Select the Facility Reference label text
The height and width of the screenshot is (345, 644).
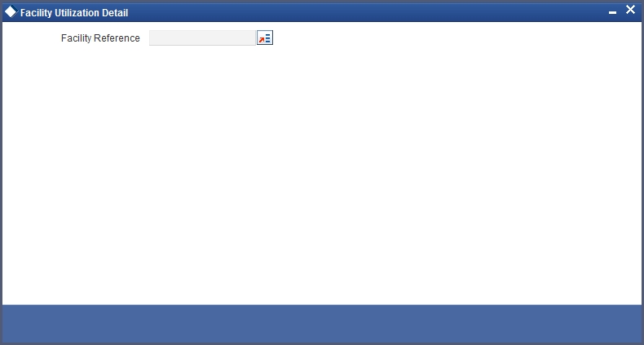[x=100, y=38]
